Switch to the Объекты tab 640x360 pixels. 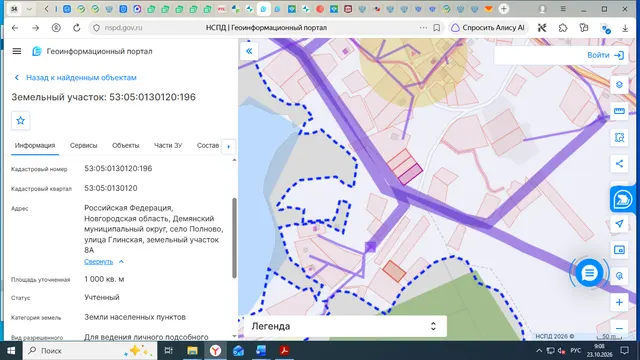[x=126, y=146]
